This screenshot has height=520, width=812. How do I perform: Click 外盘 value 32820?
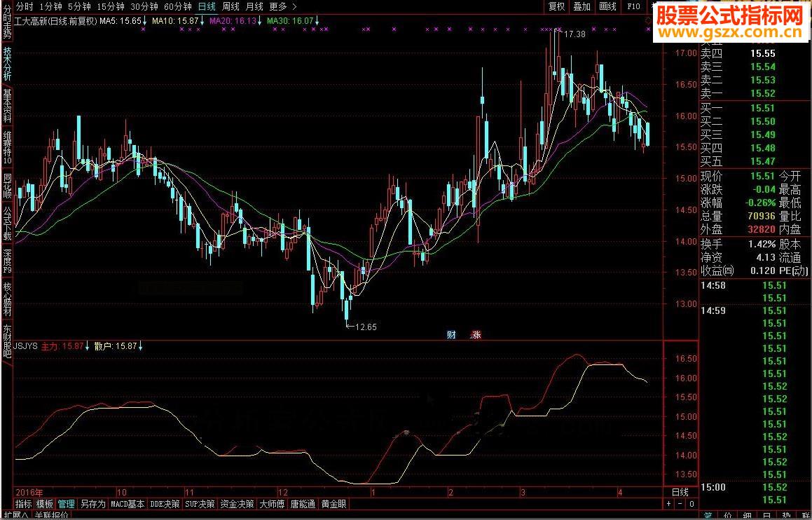pos(762,229)
